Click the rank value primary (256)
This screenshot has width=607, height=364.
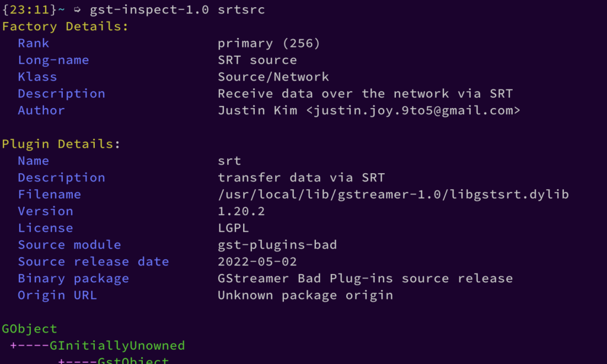coord(269,43)
